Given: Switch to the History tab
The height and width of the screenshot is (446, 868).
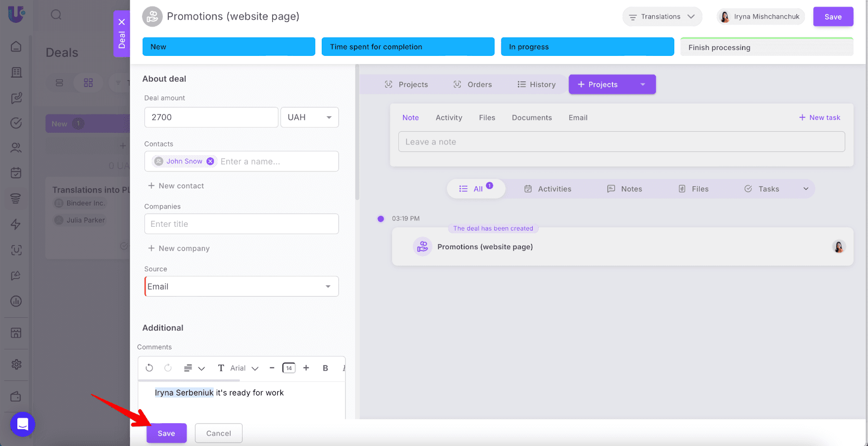Looking at the screenshot, I should [536, 85].
